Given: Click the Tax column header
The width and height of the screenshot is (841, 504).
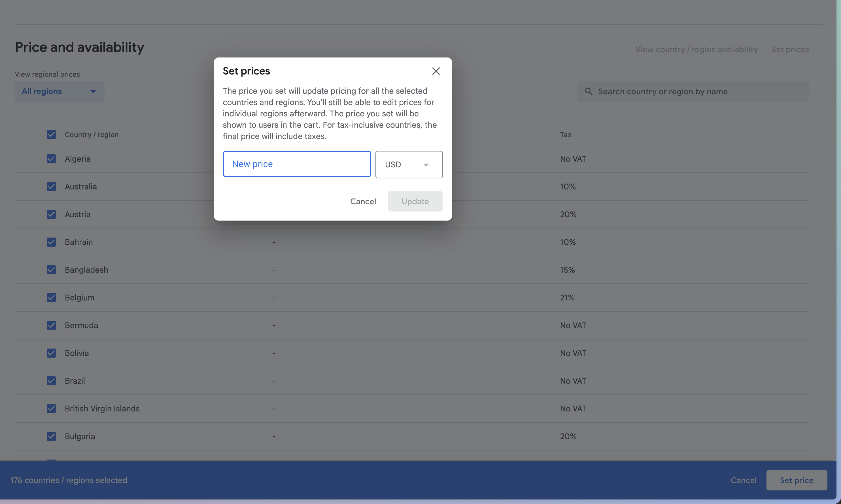Looking at the screenshot, I should (566, 134).
